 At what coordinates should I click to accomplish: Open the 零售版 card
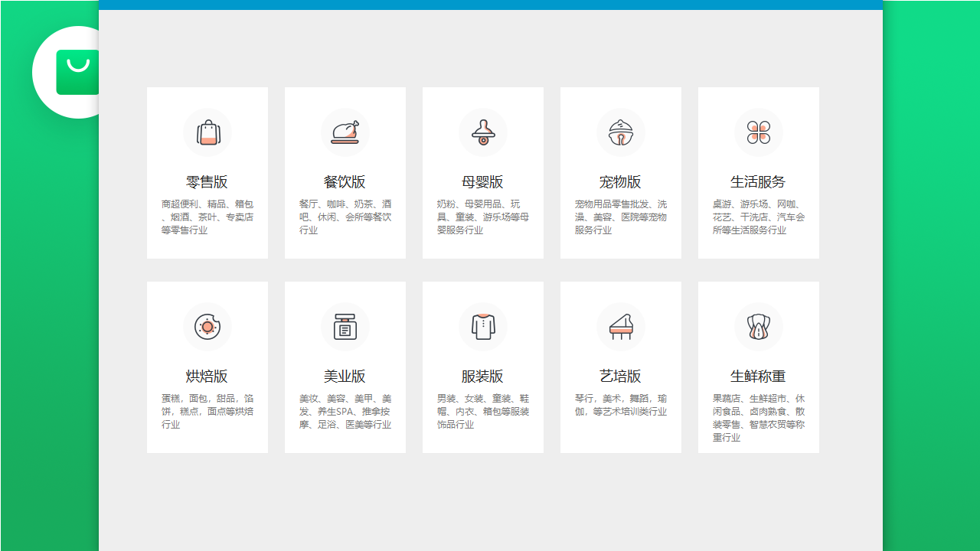click(x=207, y=172)
